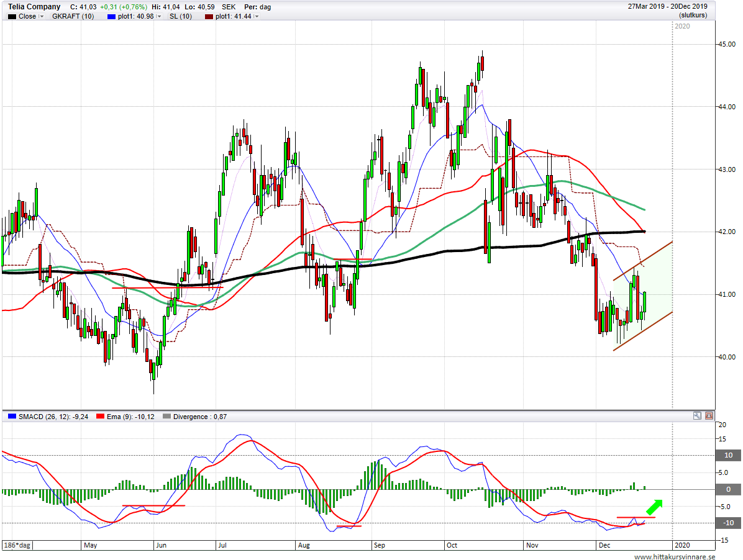The height and width of the screenshot is (560, 743).
Task: Expand the blue plot1 40.98 dropdown arrow
Action: [x=159, y=17]
